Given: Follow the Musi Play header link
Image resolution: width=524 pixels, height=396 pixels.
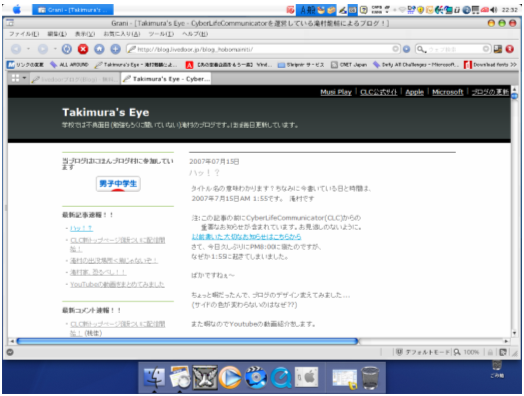Looking at the screenshot, I should tap(336, 92).
